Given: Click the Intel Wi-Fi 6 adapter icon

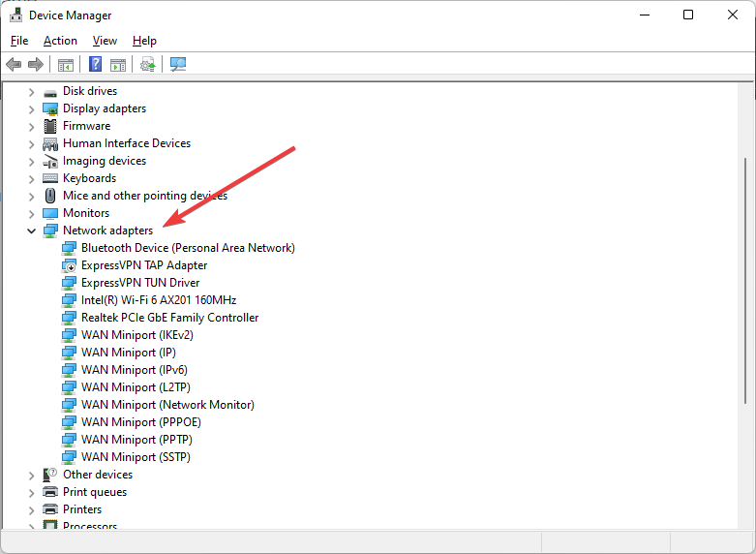Looking at the screenshot, I should pos(69,300).
